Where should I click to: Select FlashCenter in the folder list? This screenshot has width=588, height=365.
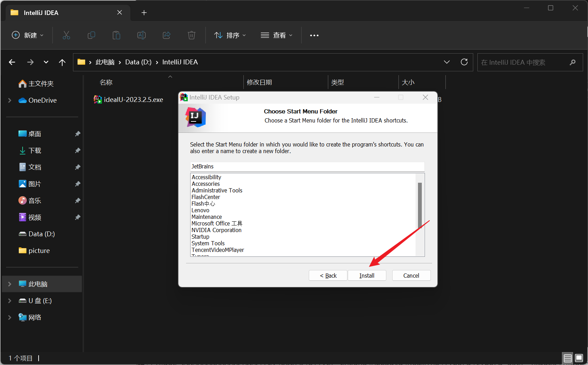pos(206,197)
